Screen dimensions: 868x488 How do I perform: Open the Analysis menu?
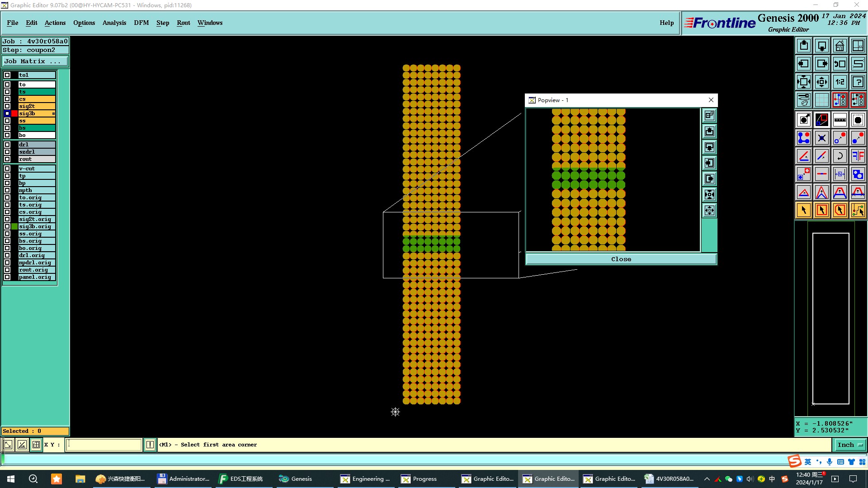(114, 23)
